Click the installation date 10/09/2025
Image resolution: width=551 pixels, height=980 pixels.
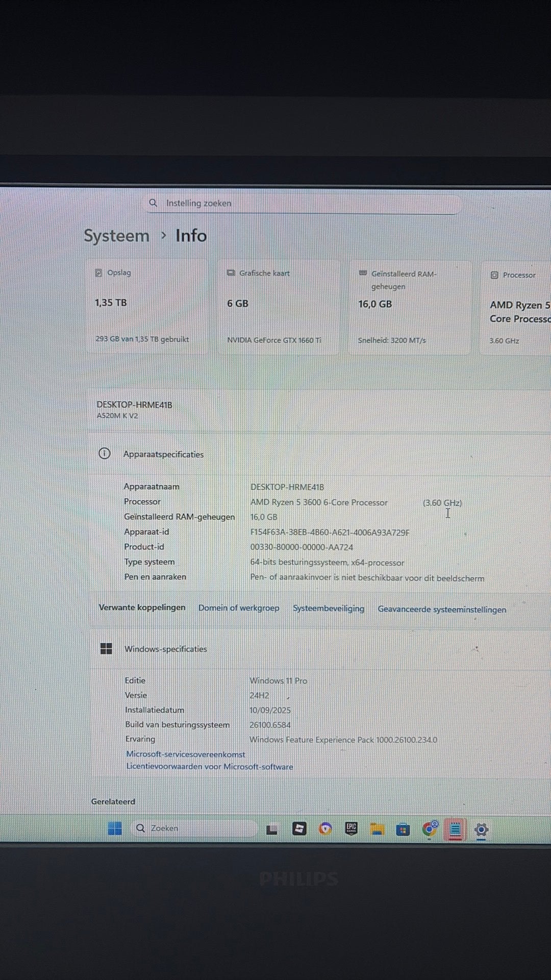270,710
